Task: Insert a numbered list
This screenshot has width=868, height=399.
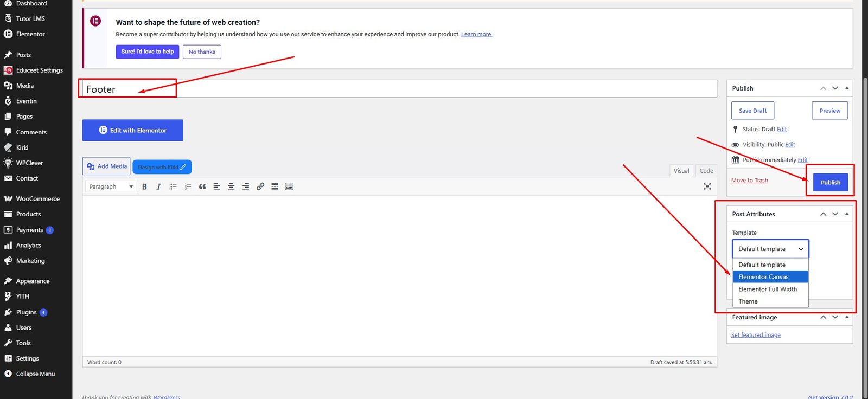Action: click(188, 186)
